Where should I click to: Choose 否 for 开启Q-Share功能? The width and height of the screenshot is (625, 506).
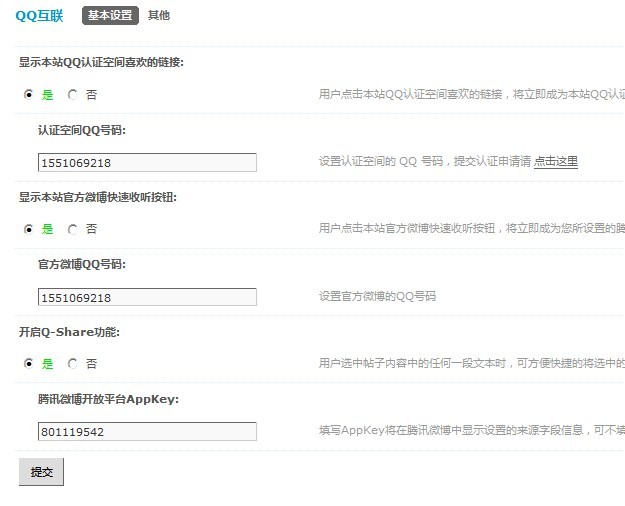point(73,364)
